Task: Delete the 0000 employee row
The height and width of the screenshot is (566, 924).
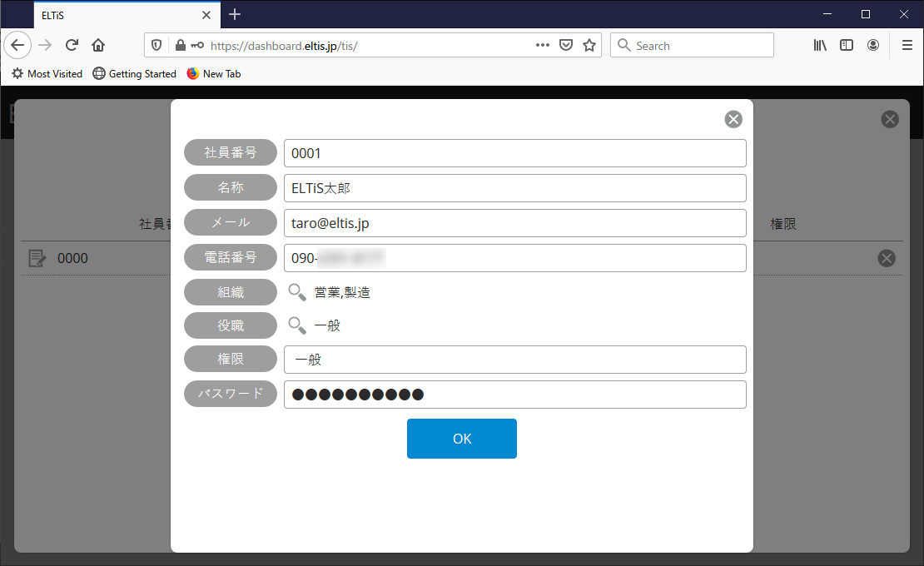Action: point(887,258)
